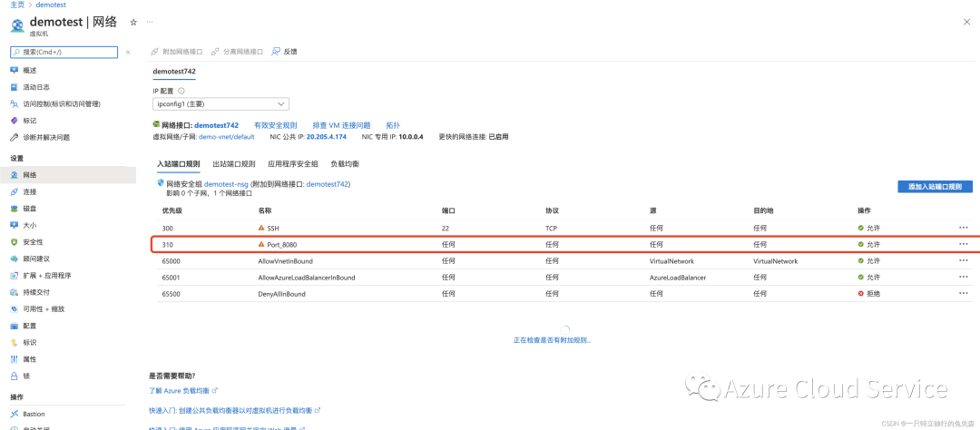Open 排查 VM 连接问题 link
This screenshot has width=980, height=430.
click(x=341, y=125)
